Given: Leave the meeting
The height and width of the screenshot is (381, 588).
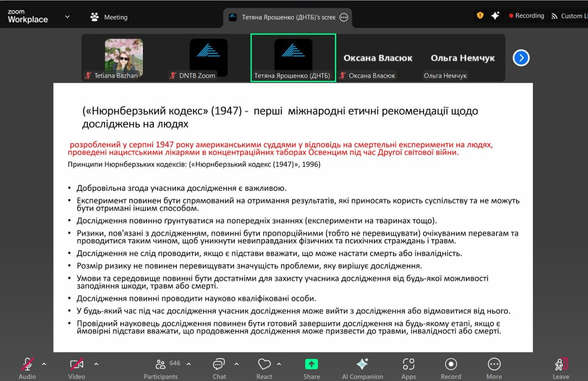Looking at the screenshot, I should pos(561,369).
